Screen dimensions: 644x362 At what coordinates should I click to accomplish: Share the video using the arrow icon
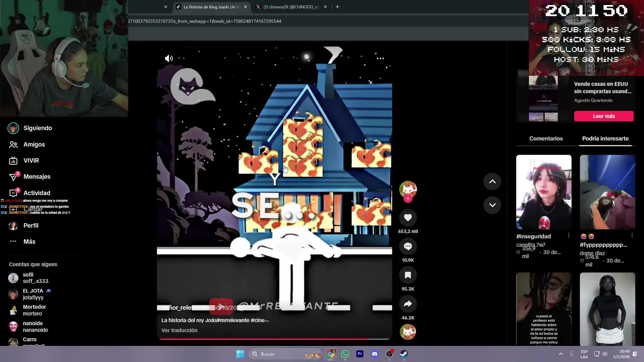pyautogui.click(x=408, y=304)
